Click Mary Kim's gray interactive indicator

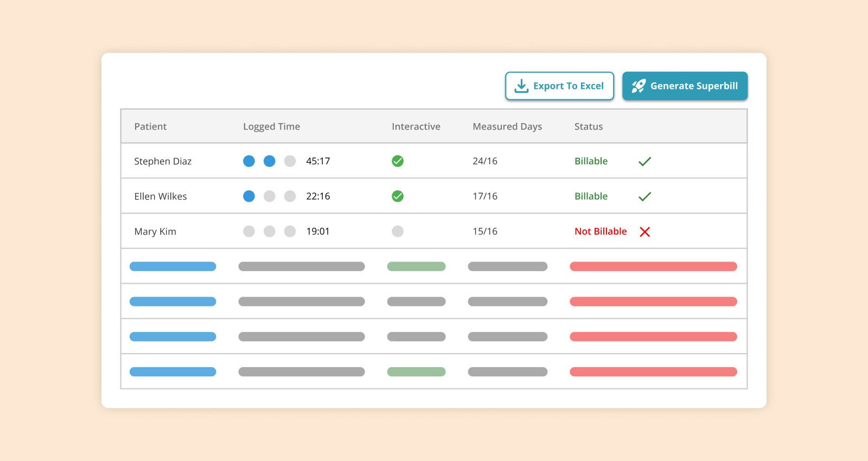(398, 232)
